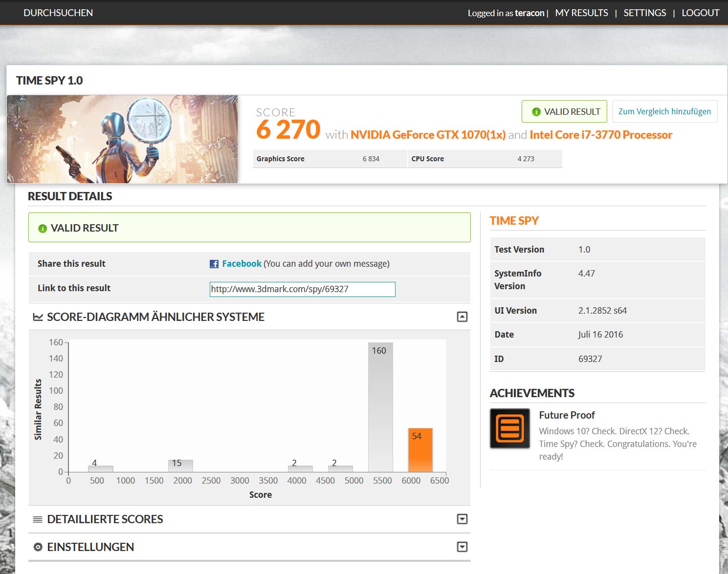The width and height of the screenshot is (728, 574).
Task: Click the green info icon in VALID RESULT banner
Action: click(x=43, y=228)
